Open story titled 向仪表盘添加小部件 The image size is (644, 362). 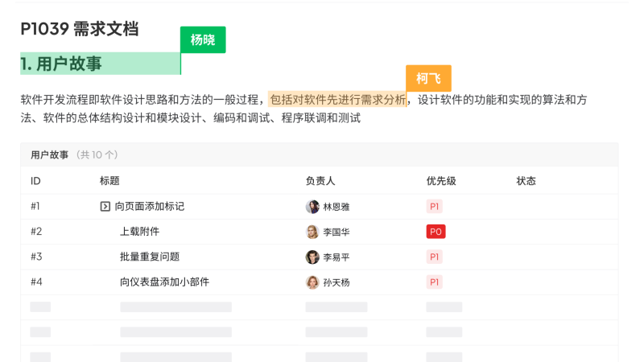(165, 282)
